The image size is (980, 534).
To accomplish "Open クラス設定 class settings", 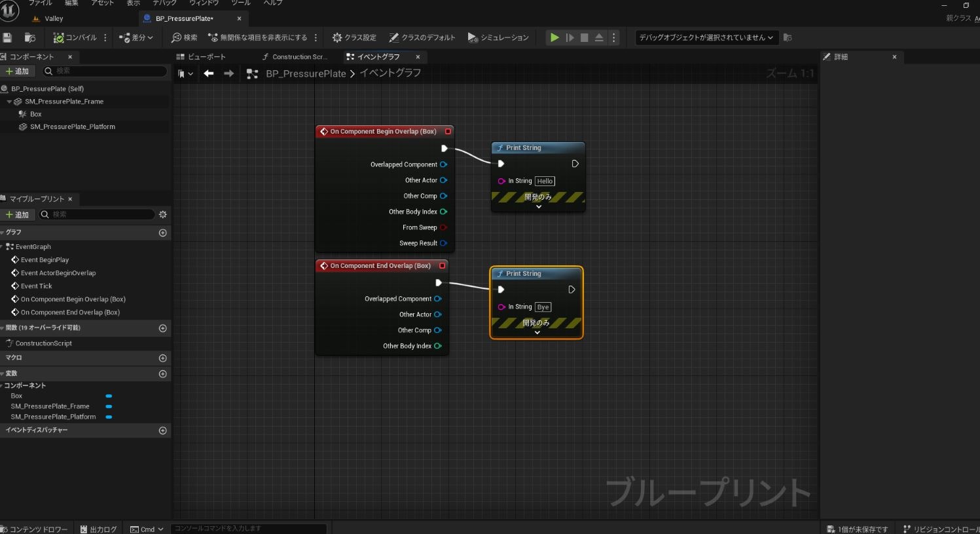I will (x=354, y=38).
